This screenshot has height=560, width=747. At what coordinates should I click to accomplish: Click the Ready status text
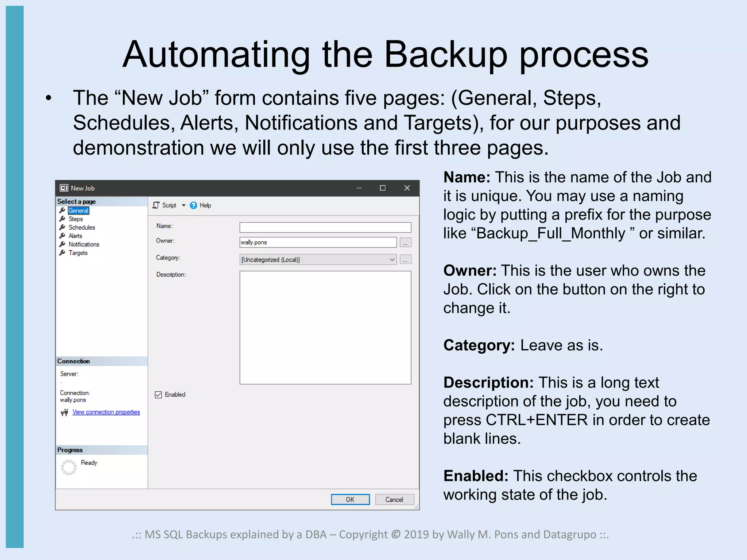(89, 462)
